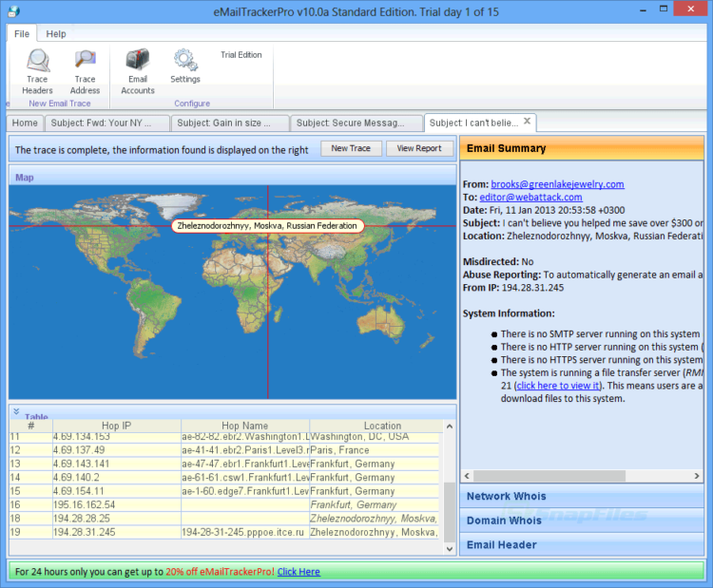Switch to the Home tab
Image resolution: width=713 pixels, height=588 pixels.
pyautogui.click(x=25, y=123)
